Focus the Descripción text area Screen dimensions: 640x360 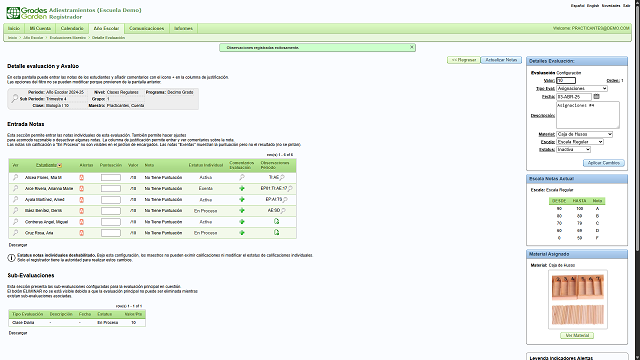point(588,115)
